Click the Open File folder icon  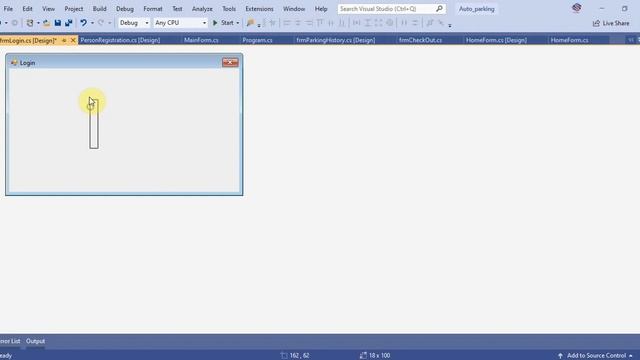point(47,23)
